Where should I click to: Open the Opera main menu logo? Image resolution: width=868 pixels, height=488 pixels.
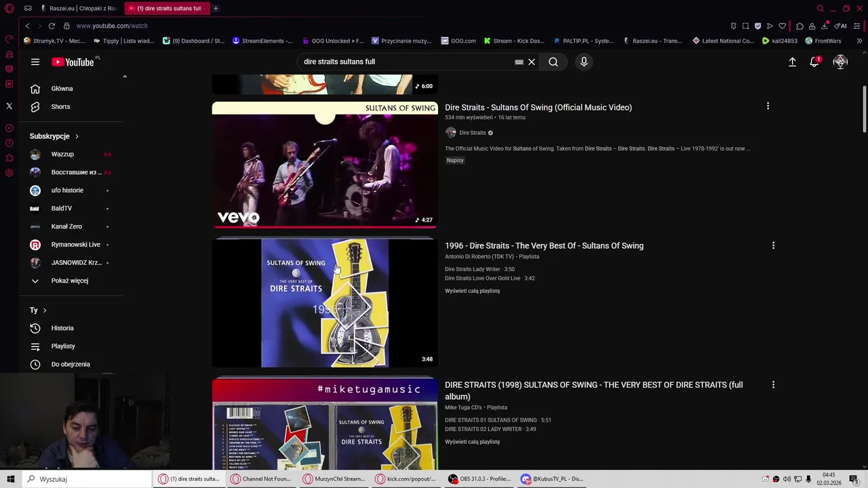tap(9, 9)
